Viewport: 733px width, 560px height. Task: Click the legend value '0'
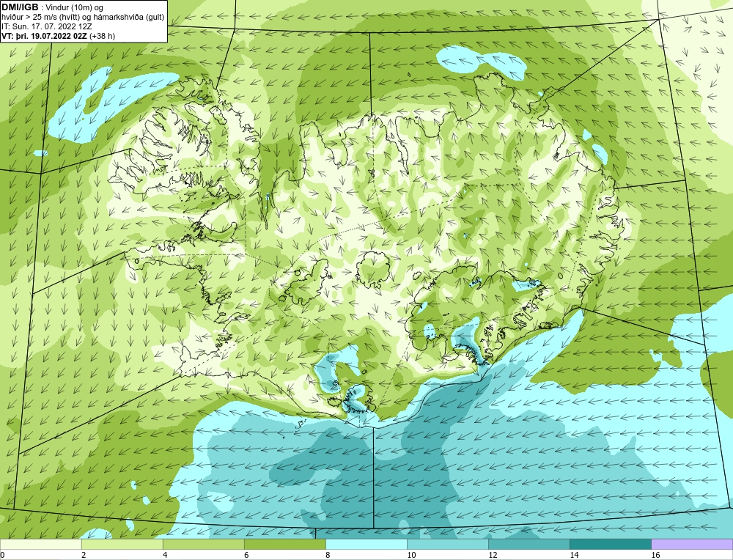(x=2, y=555)
